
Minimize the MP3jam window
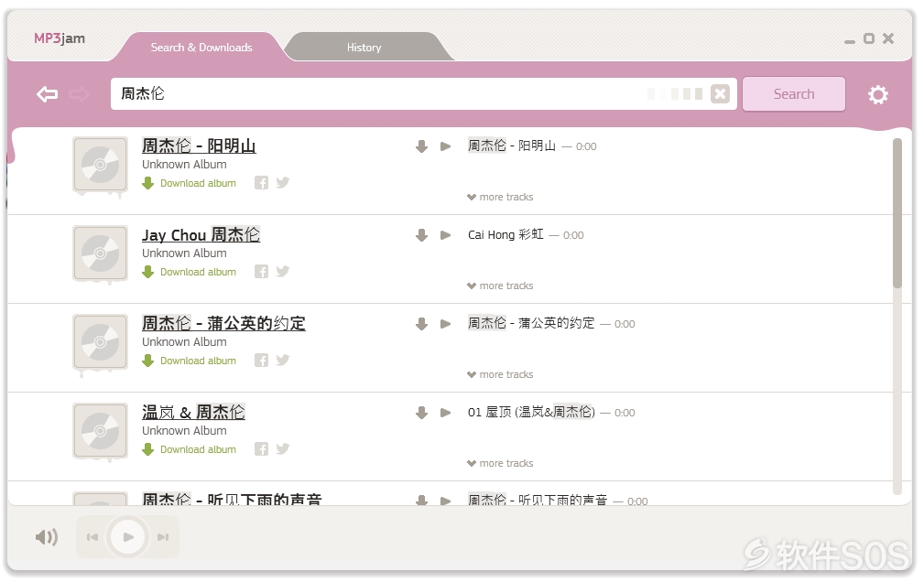click(849, 41)
